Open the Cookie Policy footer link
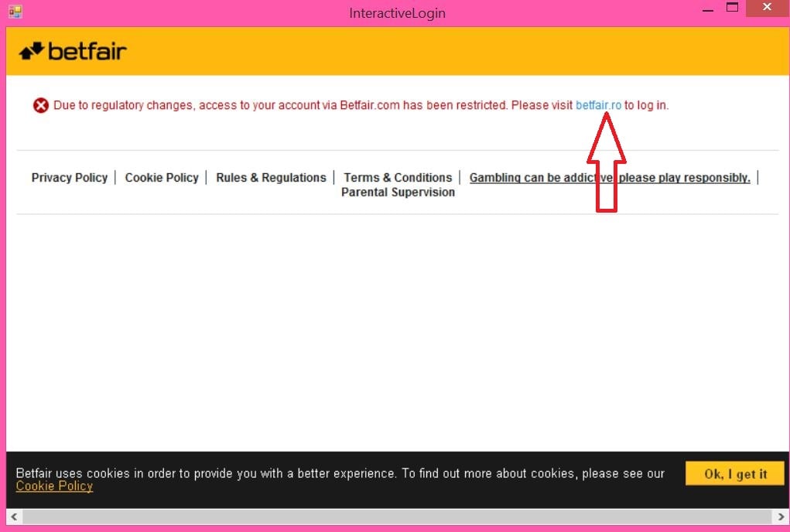 162,178
